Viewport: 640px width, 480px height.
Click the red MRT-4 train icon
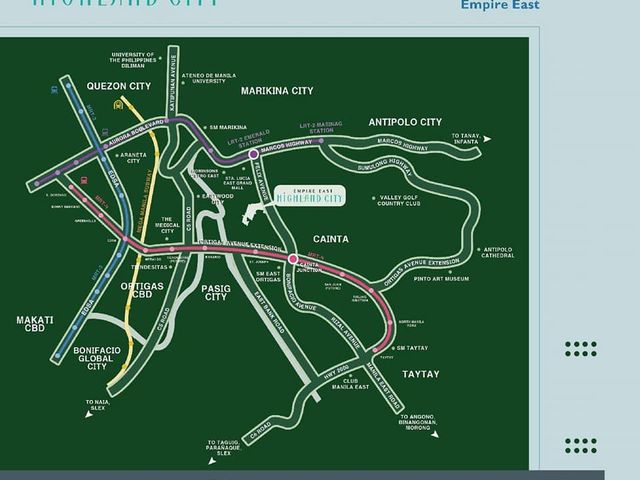84,180
